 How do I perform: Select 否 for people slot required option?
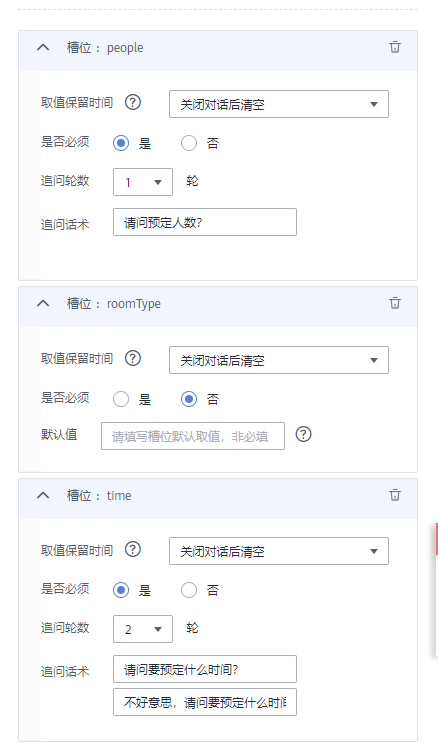coord(188,143)
